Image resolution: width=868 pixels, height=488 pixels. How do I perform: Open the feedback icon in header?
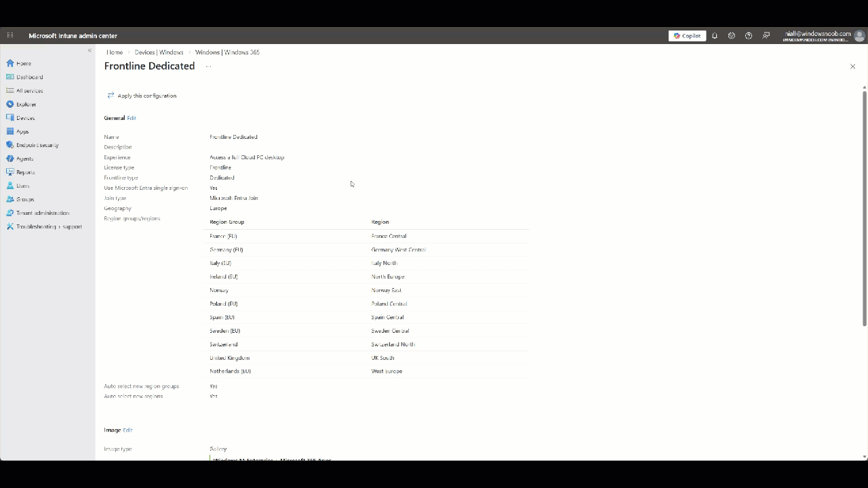click(x=766, y=36)
